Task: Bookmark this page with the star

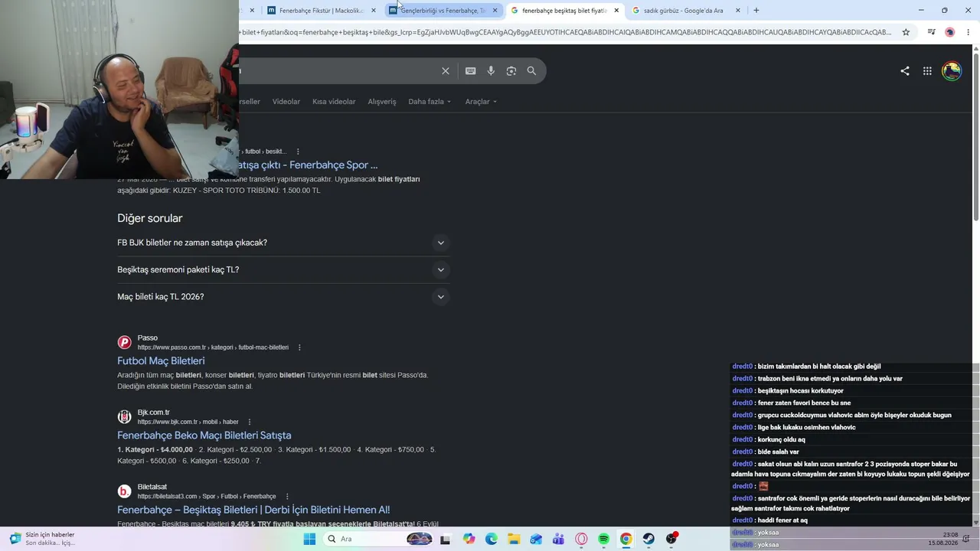Action: click(906, 32)
